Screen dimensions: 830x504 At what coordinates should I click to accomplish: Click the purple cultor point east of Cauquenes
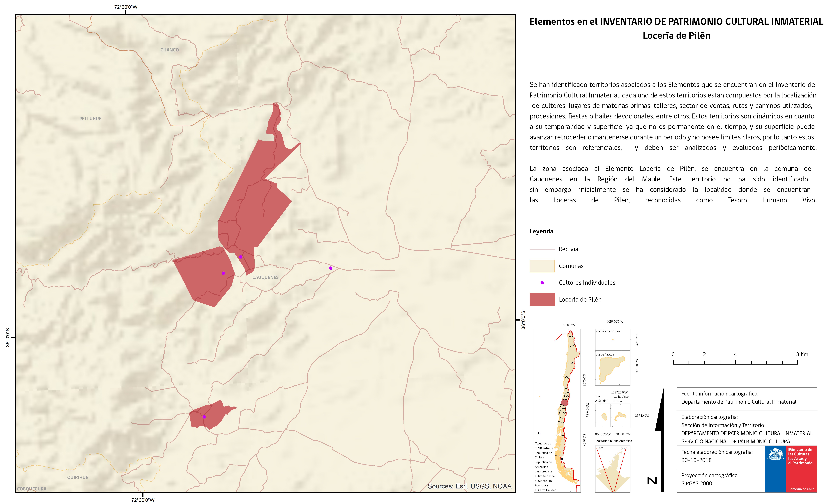(331, 268)
